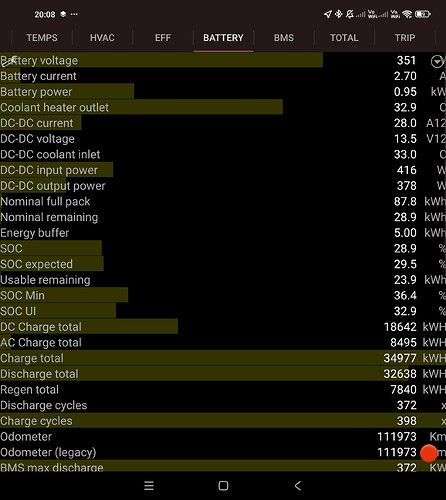446x500 pixels.
Task: Tap the 398 charge cycles value
Action: [407, 421]
